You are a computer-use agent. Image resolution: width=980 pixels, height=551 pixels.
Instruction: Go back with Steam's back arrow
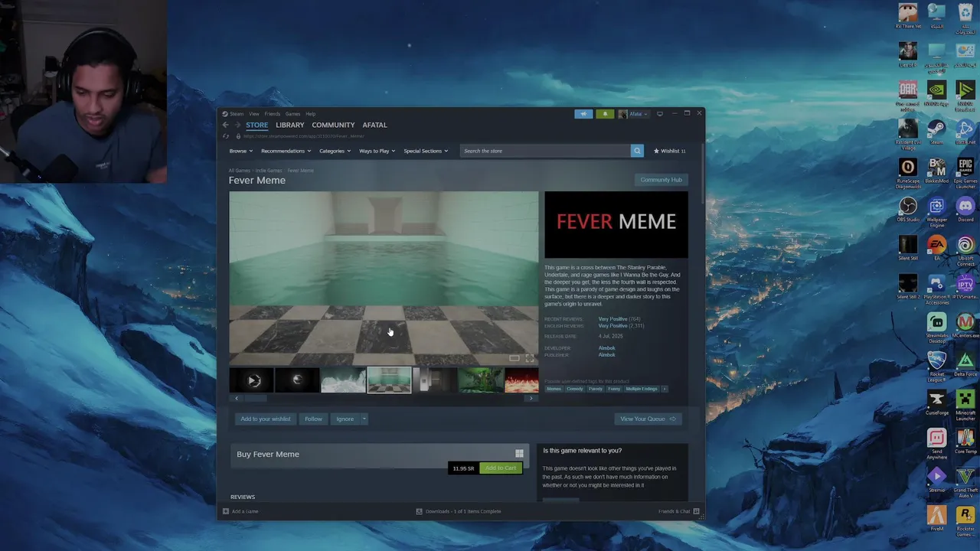click(x=226, y=125)
